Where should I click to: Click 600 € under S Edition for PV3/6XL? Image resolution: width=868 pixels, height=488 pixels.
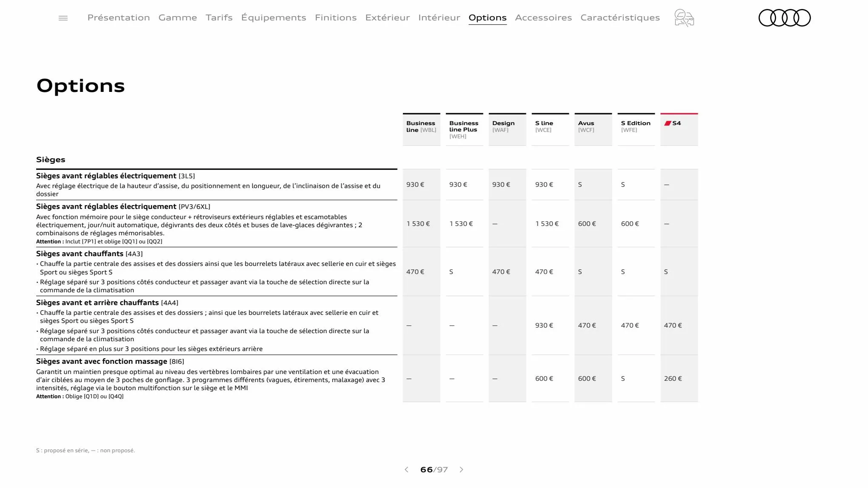630,224
